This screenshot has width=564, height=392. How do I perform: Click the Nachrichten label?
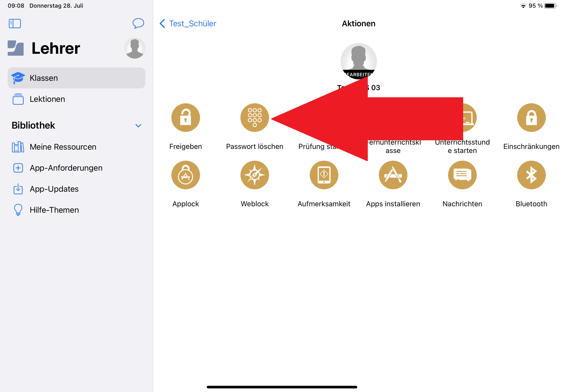pyautogui.click(x=462, y=204)
